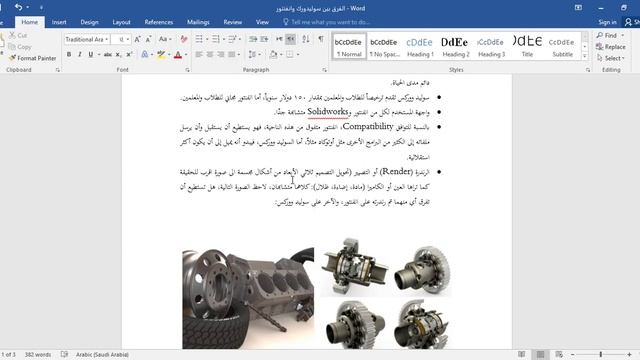Expand Styles gallery more arrow
Screen dimensions: 640x360
point(585,56)
